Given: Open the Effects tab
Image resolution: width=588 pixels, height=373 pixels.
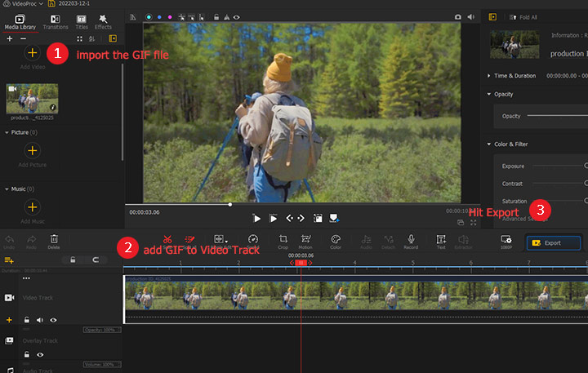Looking at the screenshot, I should 103,21.
